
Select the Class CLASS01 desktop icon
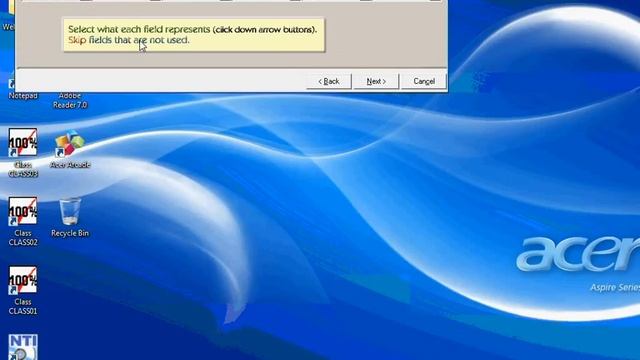[x=23, y=291]
